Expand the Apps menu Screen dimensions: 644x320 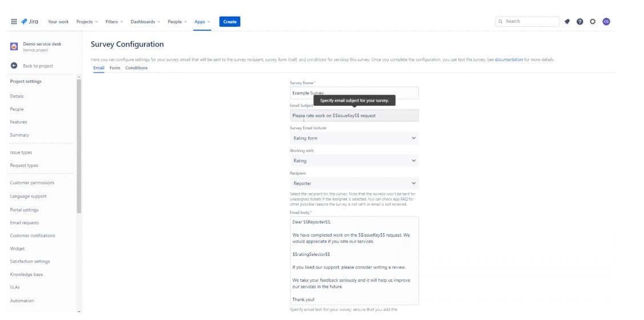(x=202, y=22)
